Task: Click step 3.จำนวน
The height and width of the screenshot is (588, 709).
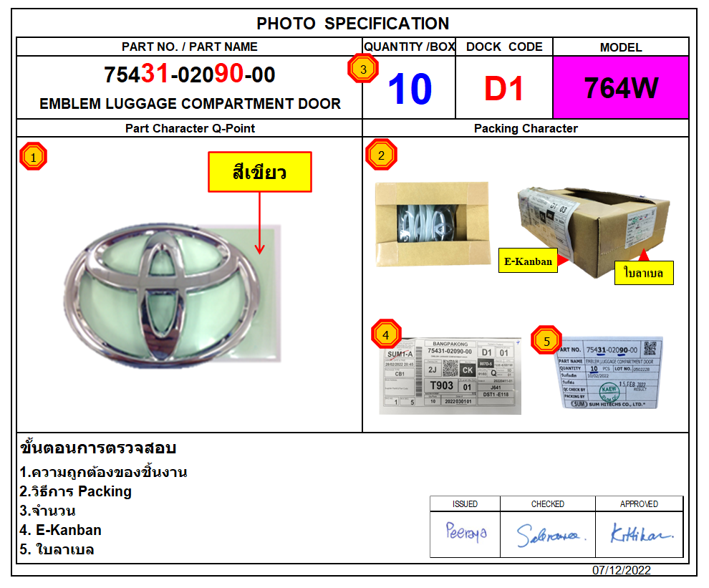Action: [x=47, y=511]
